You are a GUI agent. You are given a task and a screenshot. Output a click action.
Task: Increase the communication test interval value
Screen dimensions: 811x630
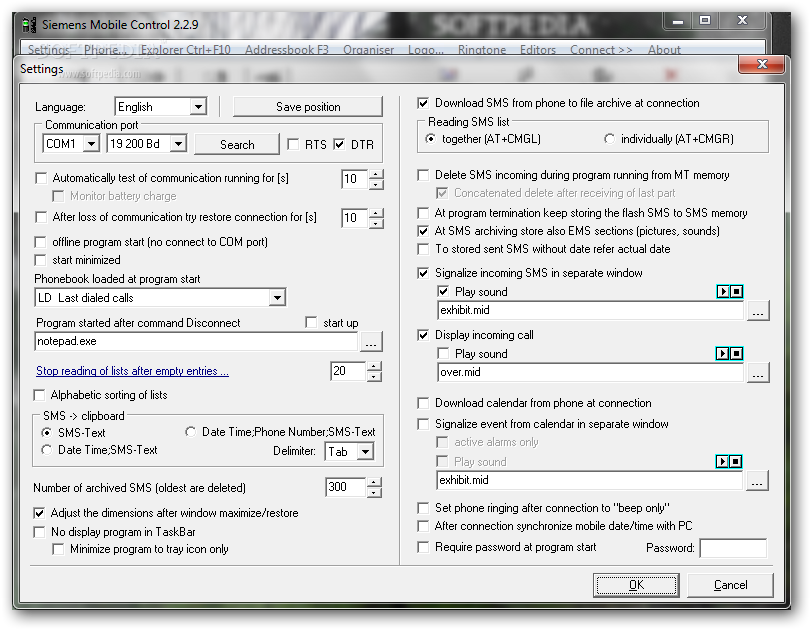377,174
